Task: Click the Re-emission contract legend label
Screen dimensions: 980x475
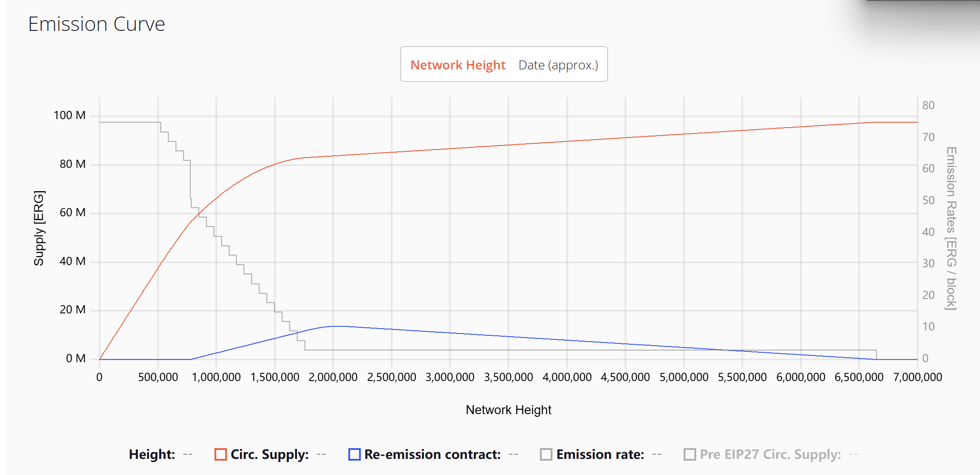Action: (432, 454)
